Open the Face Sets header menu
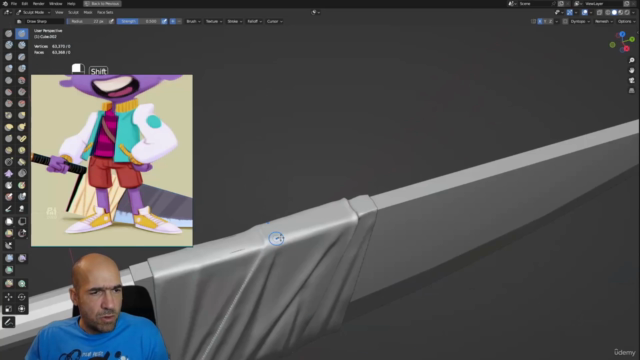 (105, 12)
